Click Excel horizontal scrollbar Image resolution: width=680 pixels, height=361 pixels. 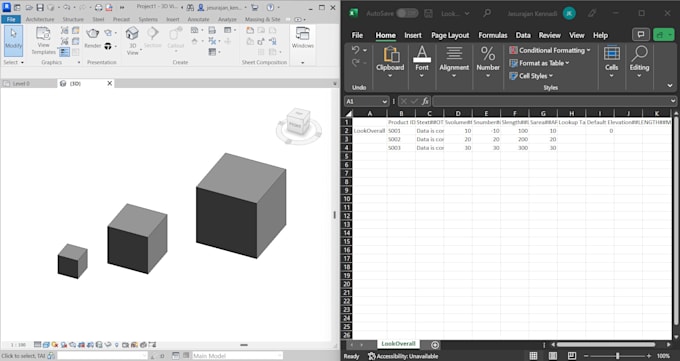(606, 345)
